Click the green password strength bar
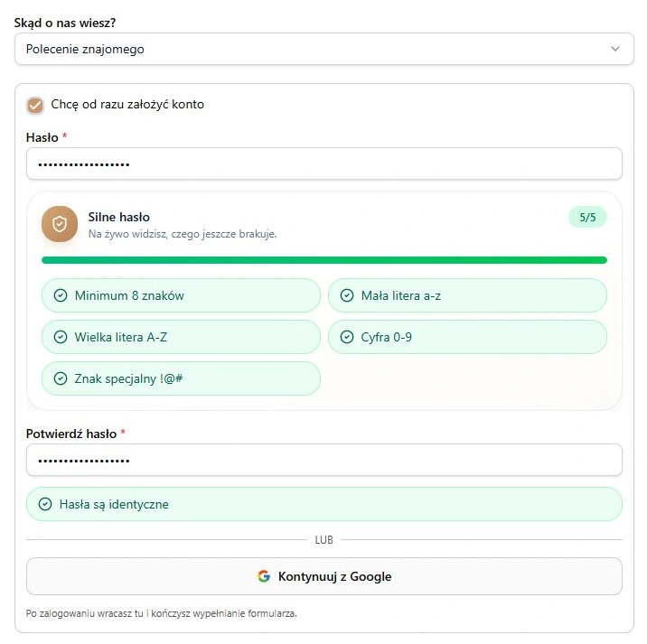Screen dimensions: 647x644 tap(323, 260)
